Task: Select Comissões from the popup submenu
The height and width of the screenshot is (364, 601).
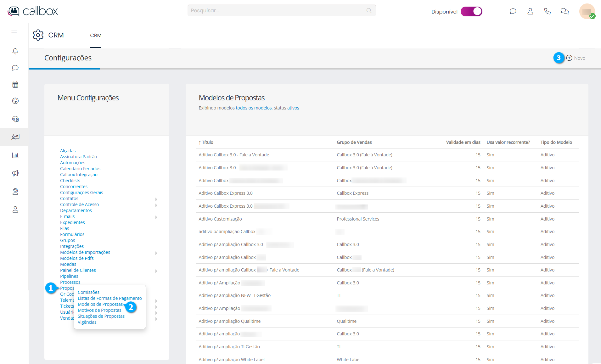Action: pos(88,292)
